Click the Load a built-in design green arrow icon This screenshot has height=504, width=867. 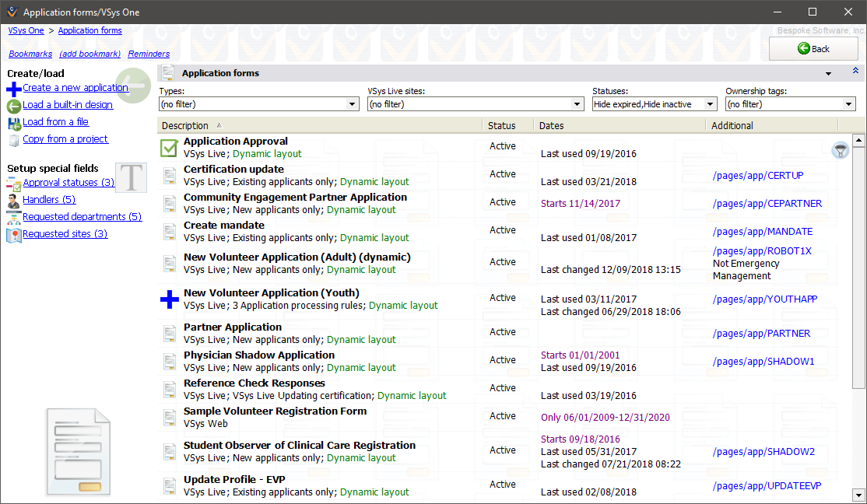(x=15, y=107)
